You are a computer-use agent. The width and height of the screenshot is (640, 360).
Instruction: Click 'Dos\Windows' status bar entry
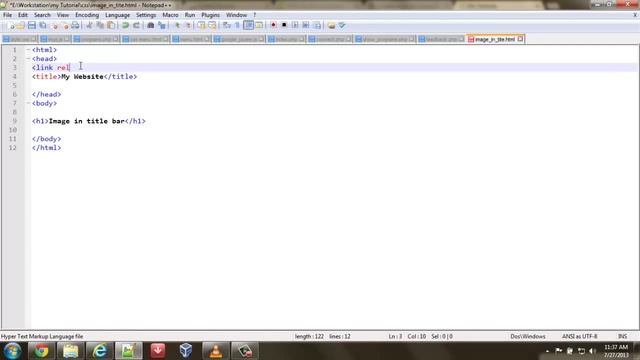coord(528,337)
